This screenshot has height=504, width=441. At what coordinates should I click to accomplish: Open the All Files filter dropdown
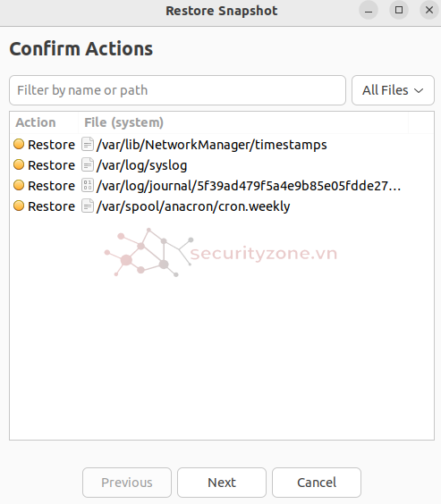click(x=393, y=90)
